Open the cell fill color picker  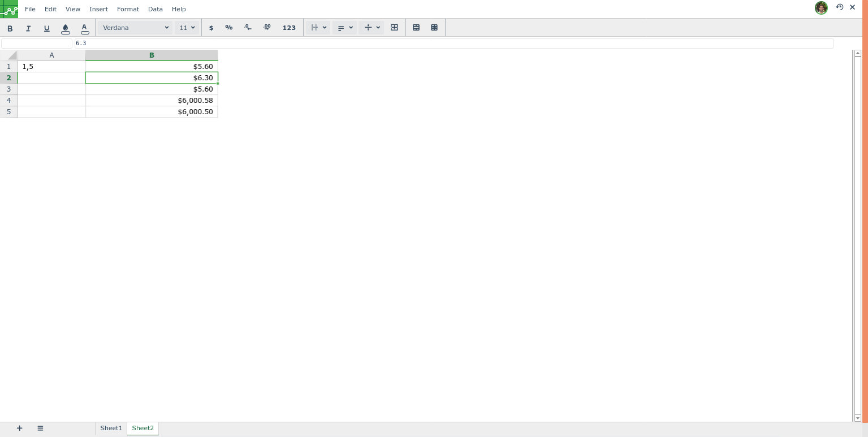(x=66, y=28)
